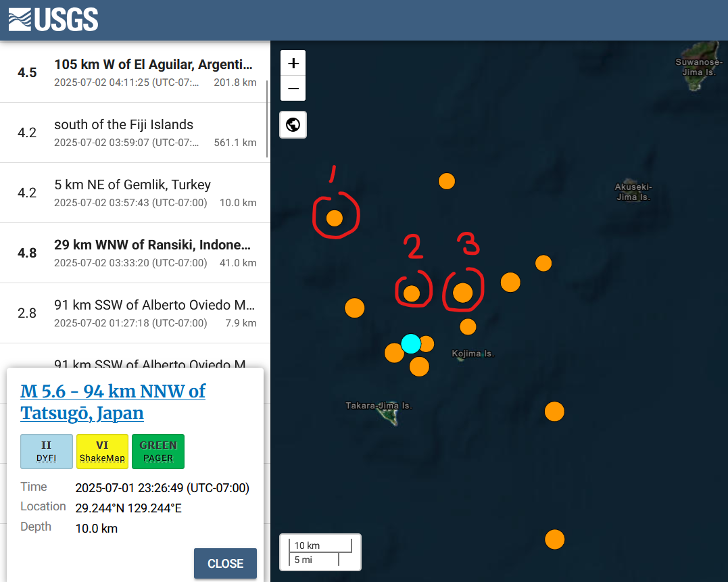Select earthquake marker circled number 3

tap(462, 293)
